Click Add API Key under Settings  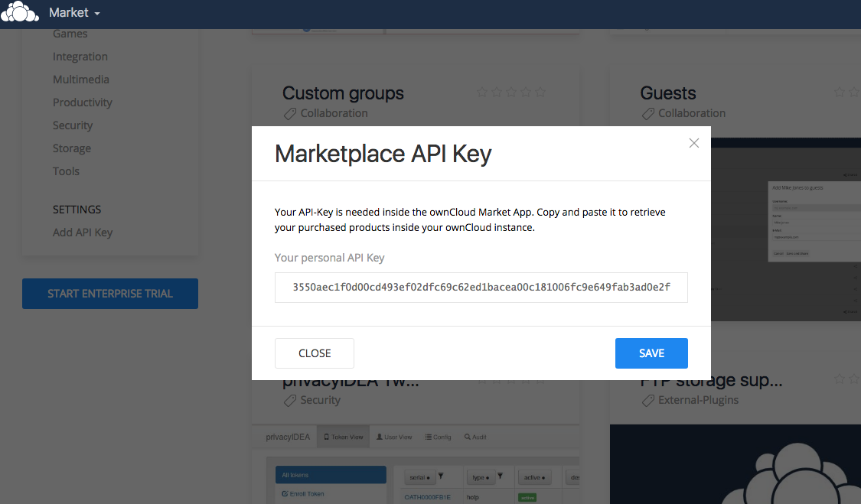tap(83, 232)
